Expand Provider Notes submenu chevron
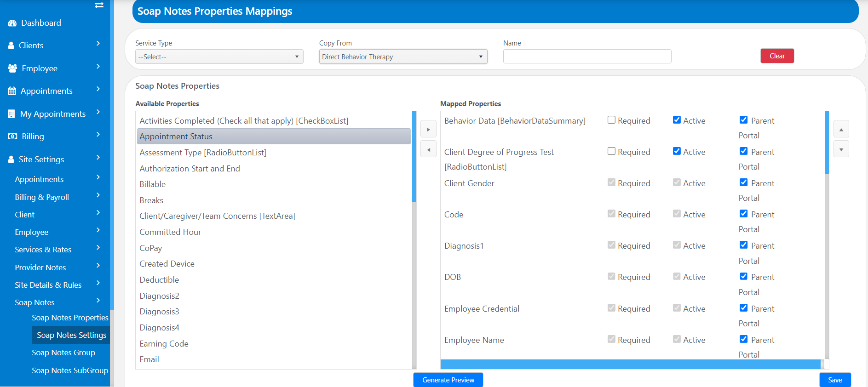Screen dimensions: 868x387 [98, 266]
